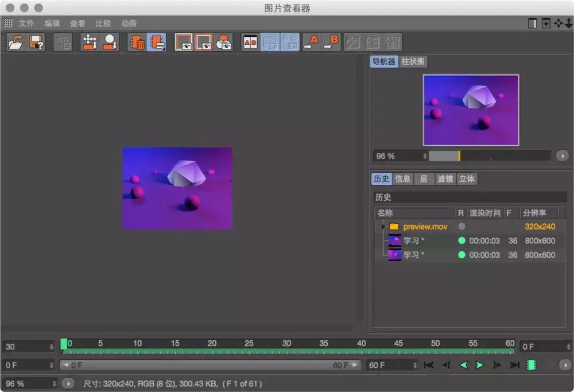
Task: Toggle visibility of compare image A
Action: click(184, 42)
